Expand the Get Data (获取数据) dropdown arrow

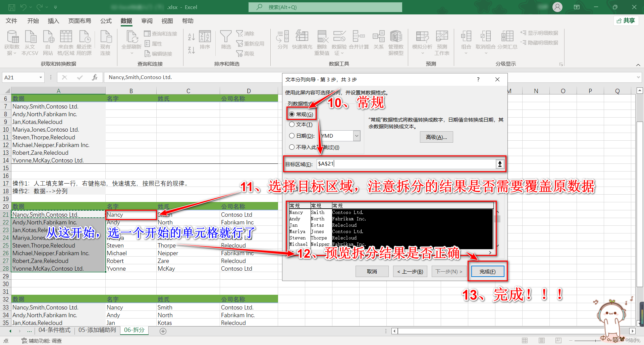pyautogui.click(x=15, y=54)
